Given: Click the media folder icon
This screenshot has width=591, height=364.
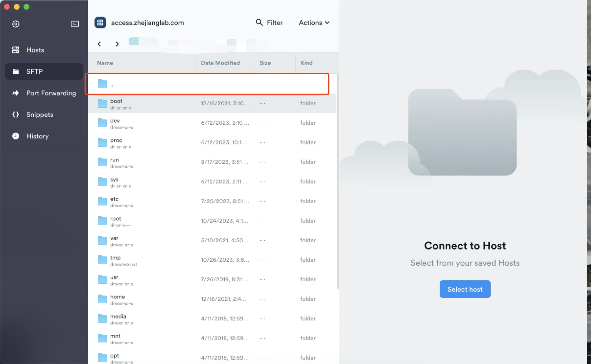Looking at the screenshot, I should [102, 318].
